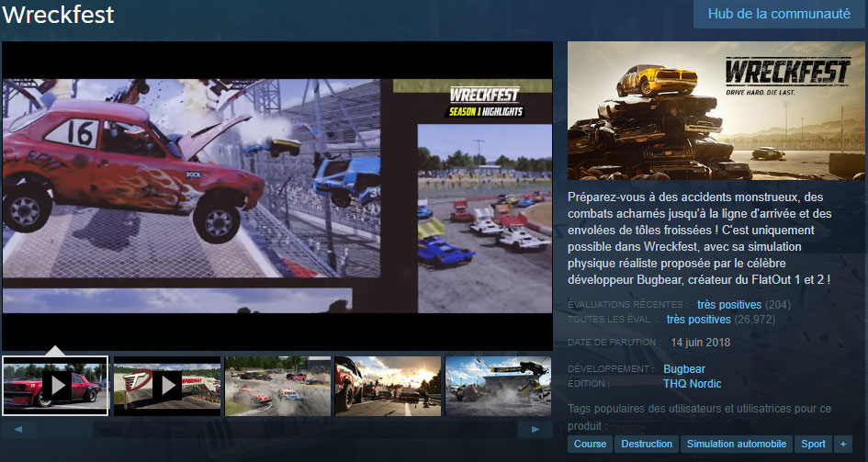The width and height of the screenshot is (868, 462).
Task: Open the Bugbear developer link
Action: coord(684,369)
